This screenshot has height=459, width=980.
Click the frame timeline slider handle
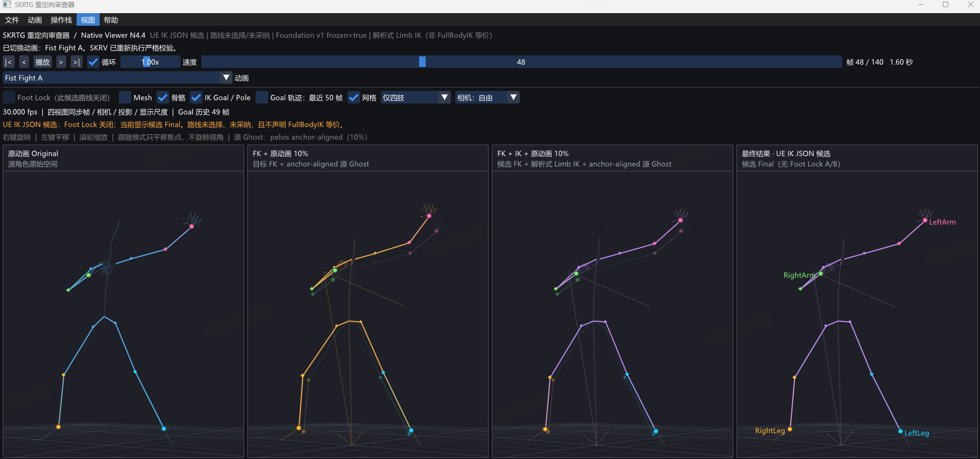[x=422, y=62]
